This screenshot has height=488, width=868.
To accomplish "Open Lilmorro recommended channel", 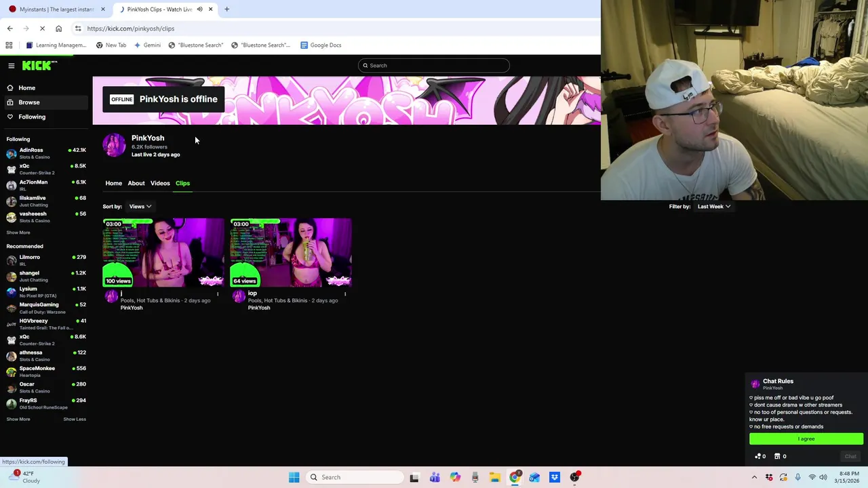I will pyautogui.click(x=46, y=260).
